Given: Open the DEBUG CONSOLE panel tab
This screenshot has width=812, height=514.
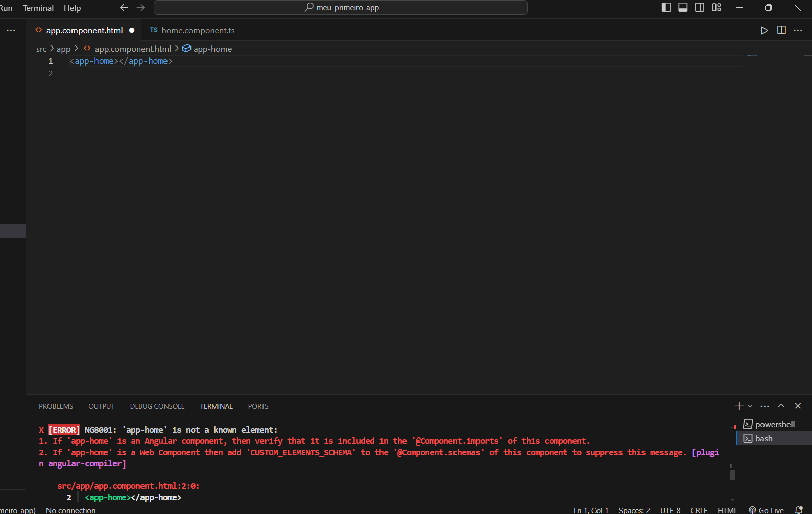Looking at the screenshot, I should pyautogui.click(x=157, y=406).
